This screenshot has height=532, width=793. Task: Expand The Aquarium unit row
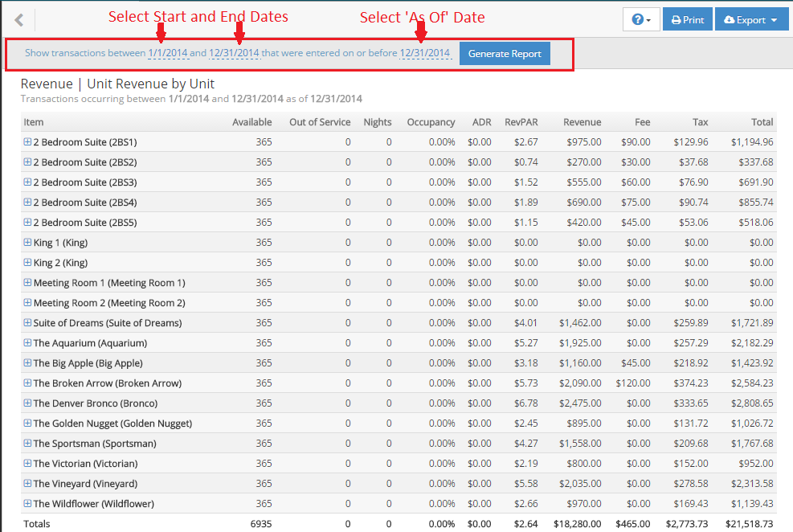pos(27,343)
